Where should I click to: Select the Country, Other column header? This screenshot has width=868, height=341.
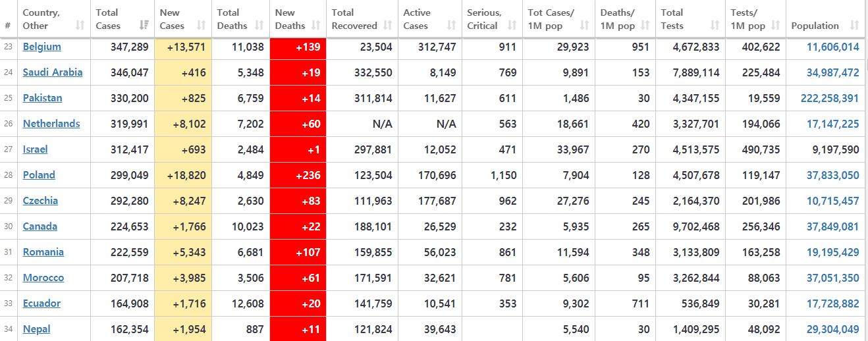click(x=41, y=19)
